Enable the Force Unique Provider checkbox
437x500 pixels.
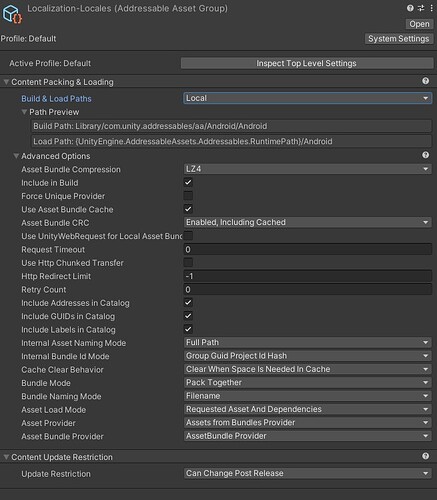(x=188, y=196)
